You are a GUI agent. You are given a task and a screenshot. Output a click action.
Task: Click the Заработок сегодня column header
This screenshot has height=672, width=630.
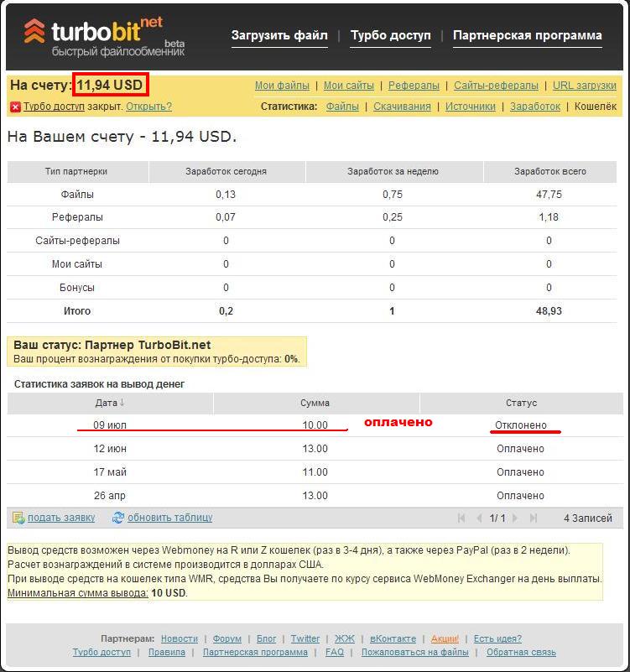(226, 171)
